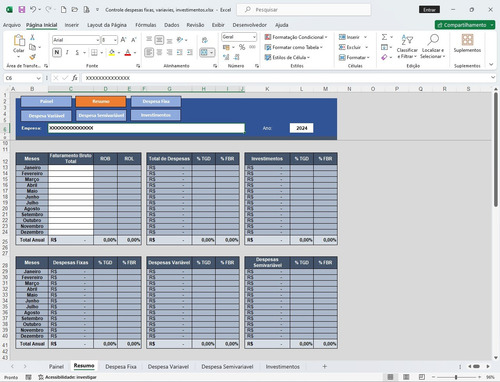Toggle center horizontal alignment
The height and width of the screenshot is (382, 500).
159,52
